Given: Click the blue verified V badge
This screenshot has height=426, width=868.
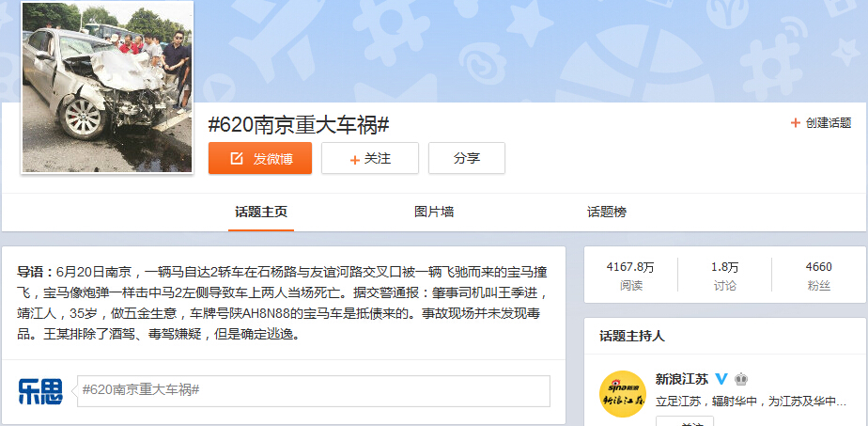Looking at the screenshot, I should [721, 379].
